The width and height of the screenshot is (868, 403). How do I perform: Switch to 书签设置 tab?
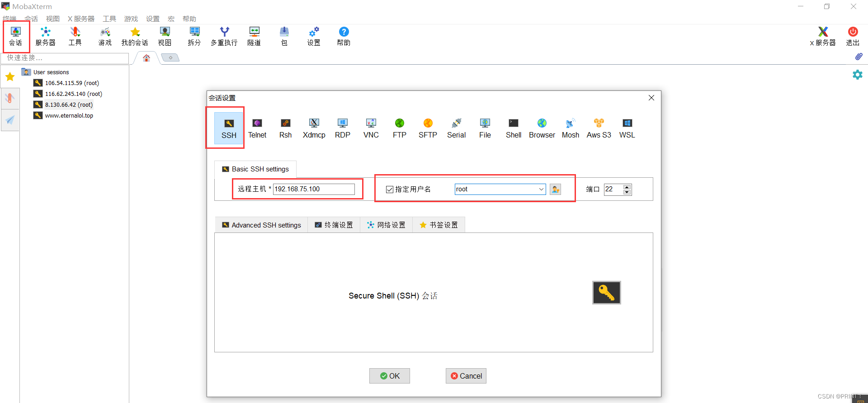coord(439,225)
